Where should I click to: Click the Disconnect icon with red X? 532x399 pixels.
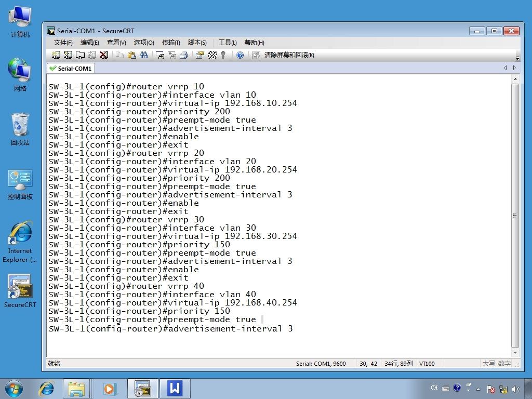(104, 55)
